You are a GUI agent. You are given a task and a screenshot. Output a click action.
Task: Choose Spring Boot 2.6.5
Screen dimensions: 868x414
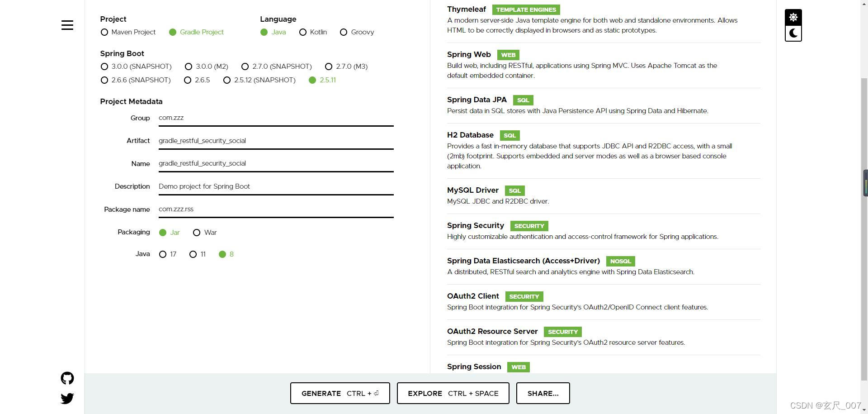tap(197, 80)
